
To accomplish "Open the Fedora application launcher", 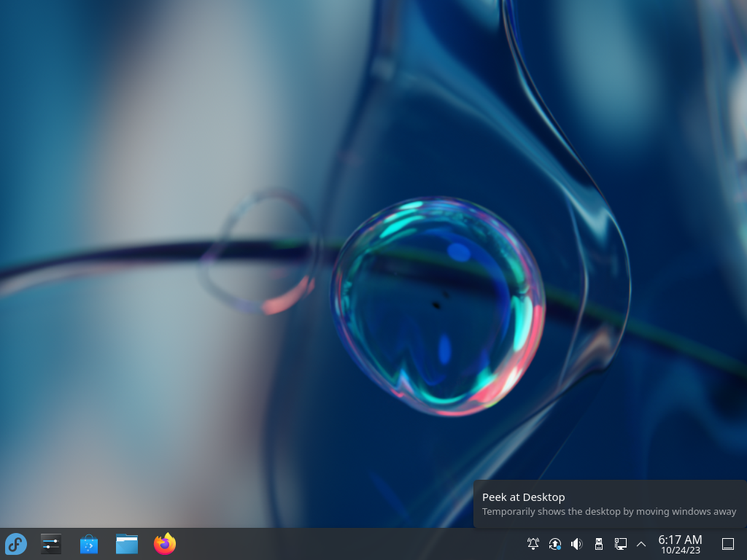I will pyautogui.click(x=16, y=544).
